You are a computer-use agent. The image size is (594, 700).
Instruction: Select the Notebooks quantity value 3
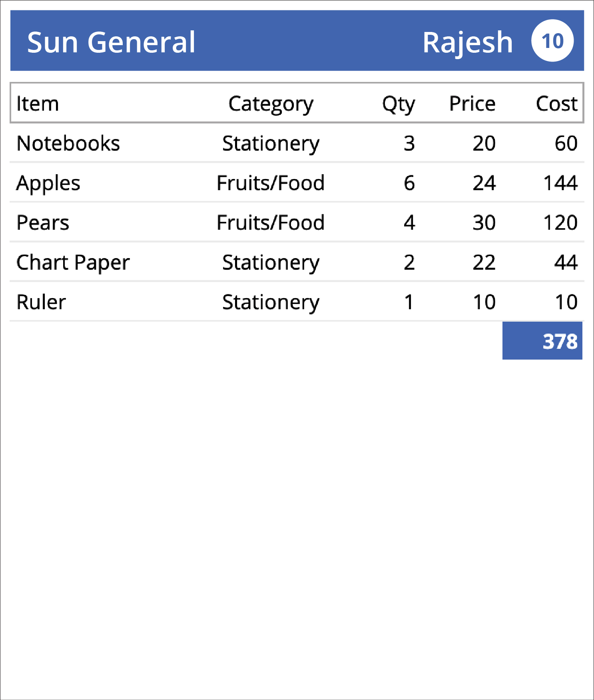point(409,143)
